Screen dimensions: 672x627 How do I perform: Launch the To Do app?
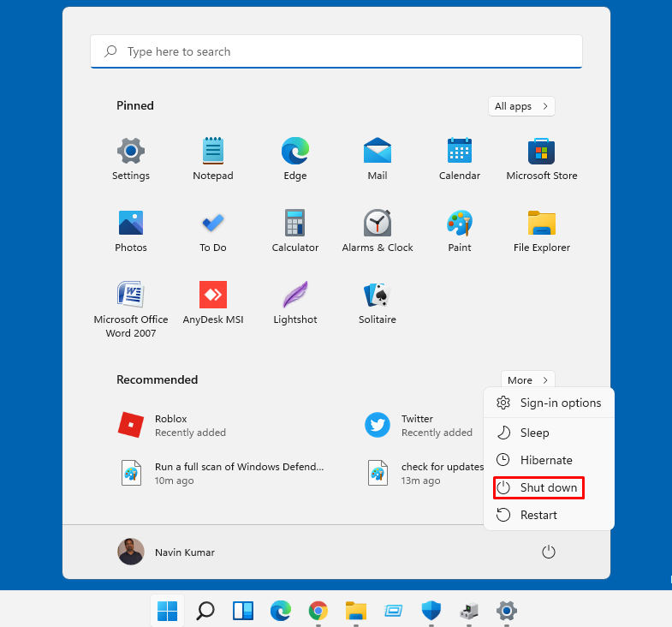(213, 230)
